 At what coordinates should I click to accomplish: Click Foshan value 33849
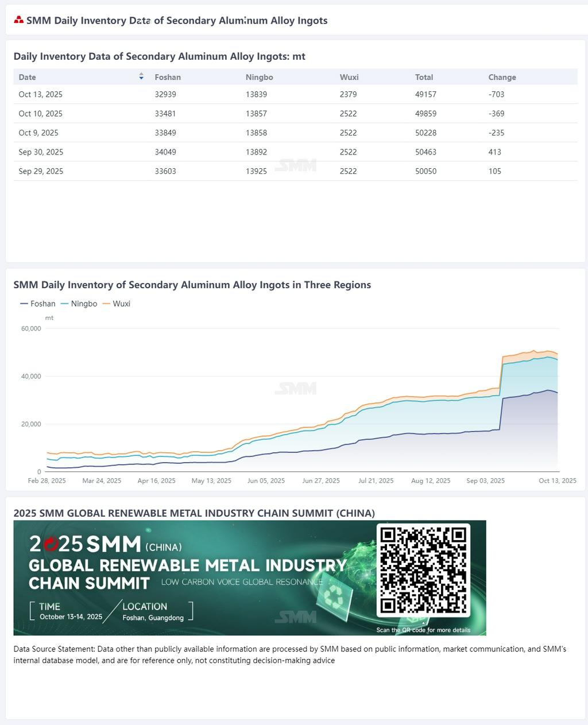165,133
